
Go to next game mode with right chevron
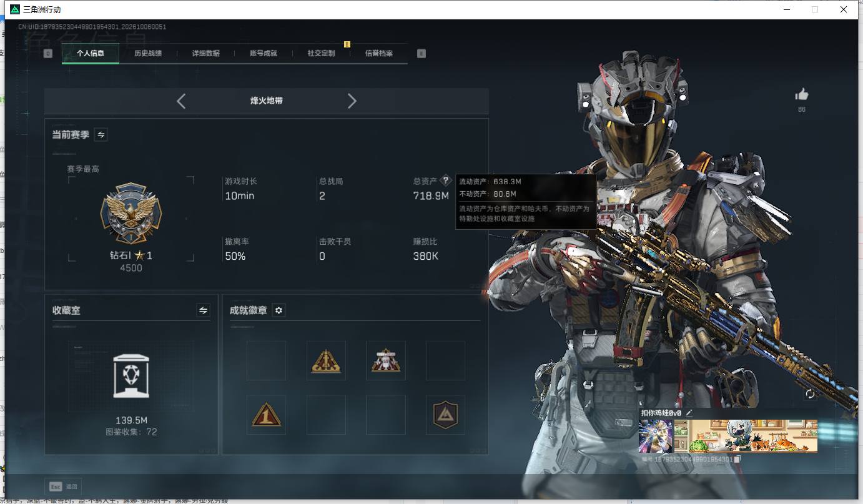point(352,101)
